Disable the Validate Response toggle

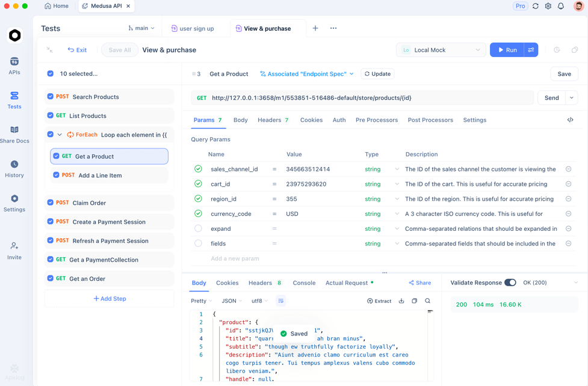512,283
